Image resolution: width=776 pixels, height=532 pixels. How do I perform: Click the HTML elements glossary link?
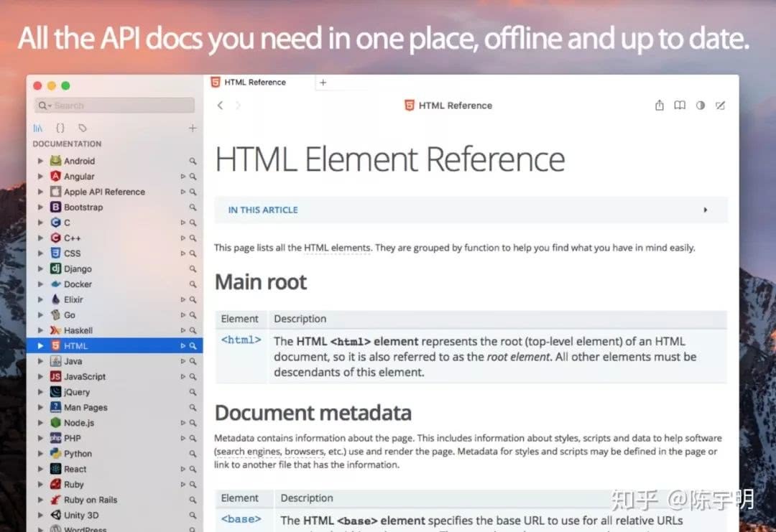pos(337,248)
